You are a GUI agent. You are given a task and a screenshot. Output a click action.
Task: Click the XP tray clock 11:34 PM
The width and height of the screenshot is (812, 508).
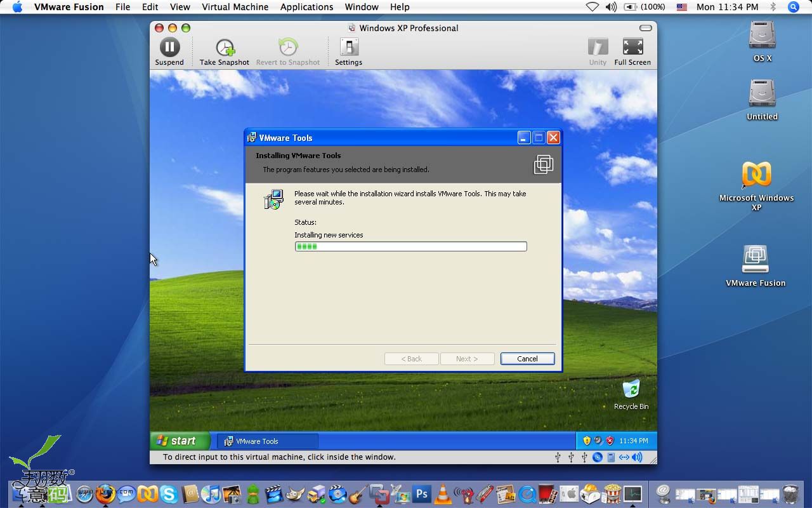[634, 441]
